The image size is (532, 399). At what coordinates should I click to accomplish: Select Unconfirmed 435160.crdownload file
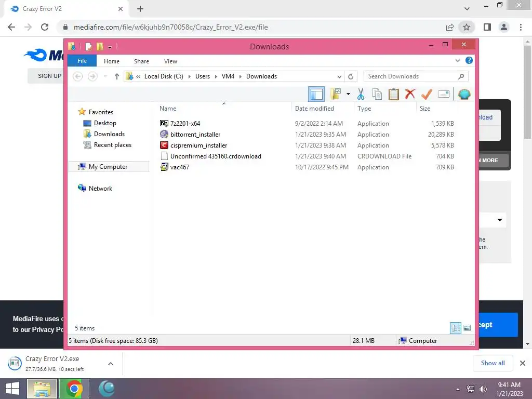(x=216, y=156)
